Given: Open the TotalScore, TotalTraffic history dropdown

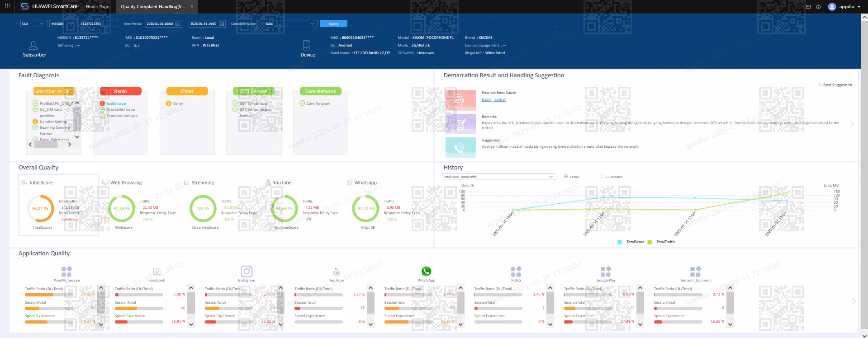Looking at the screenshot, I should pyautogui.click(x=499, y=177).
